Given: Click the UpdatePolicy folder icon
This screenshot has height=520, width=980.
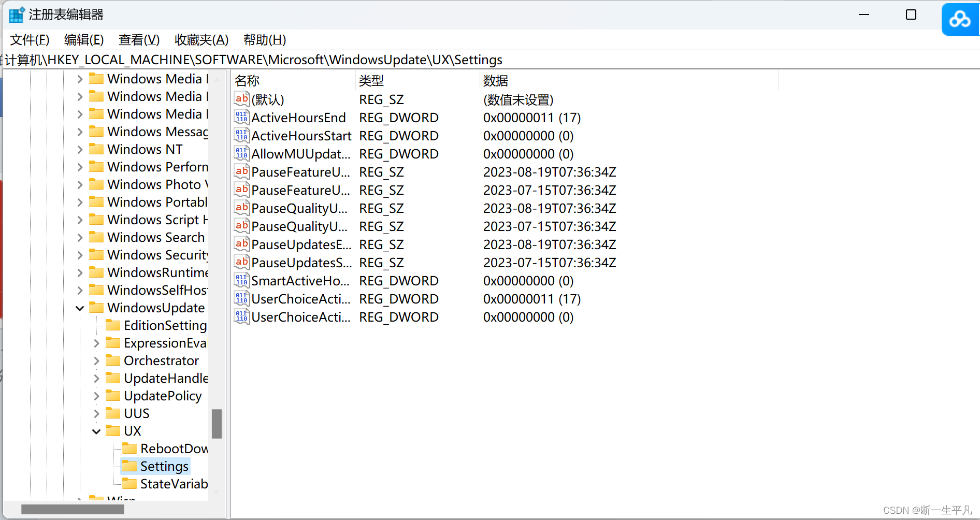Looking at the screenshot, I should pyautogui.click(x=113, y=396).
